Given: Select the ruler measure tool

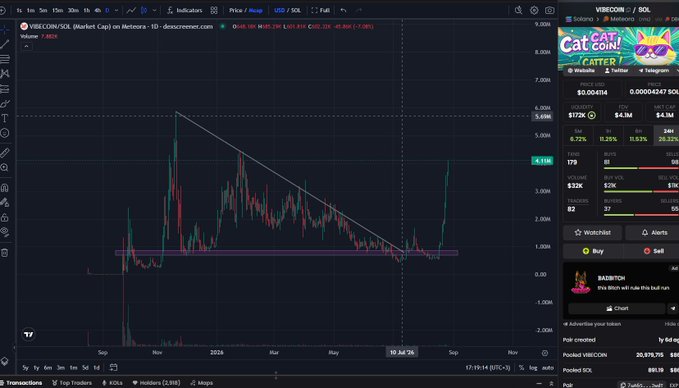Looking at the screenshot, I should (5, 152).
